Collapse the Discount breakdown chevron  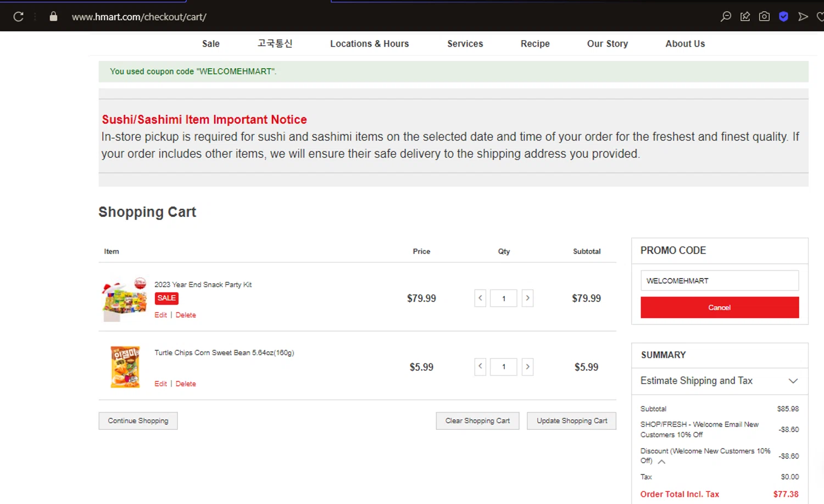(661, 462)
